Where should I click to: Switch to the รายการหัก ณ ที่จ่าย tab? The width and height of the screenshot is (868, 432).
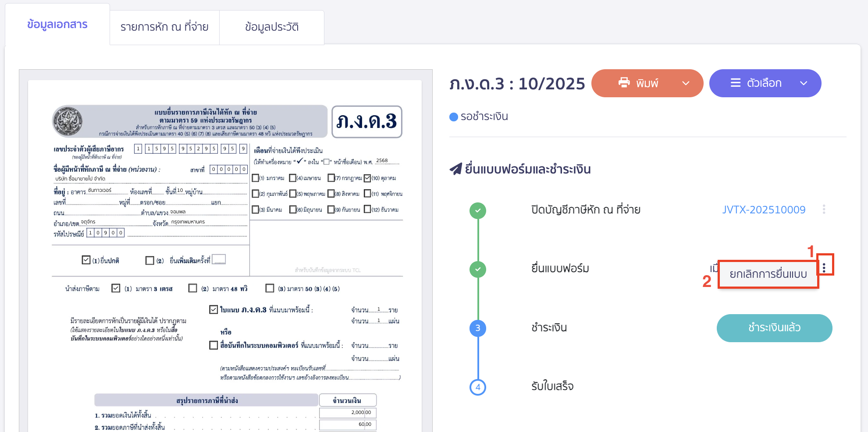[x=165, y=27]
